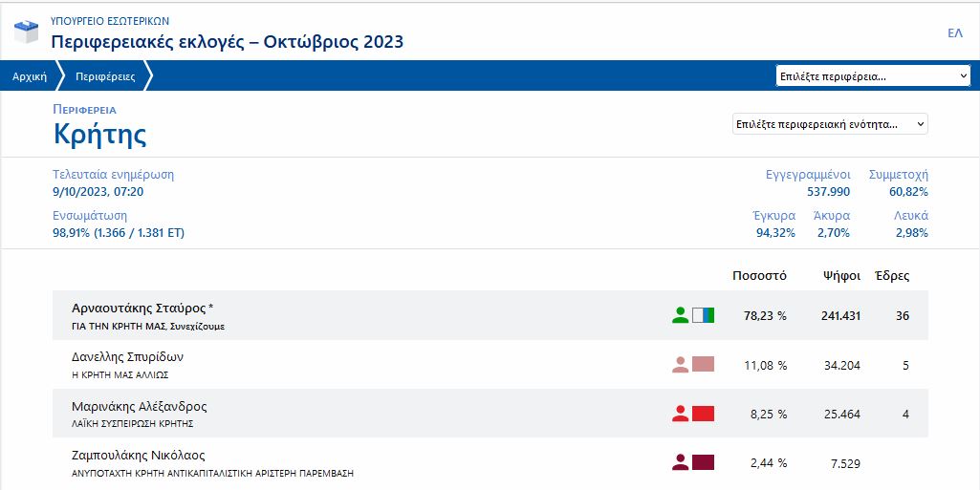Open candidate Δανέλλης Σπυρίδων details
Image resolution: width=980 pixels, height=490 pixels.
[127, 357]
